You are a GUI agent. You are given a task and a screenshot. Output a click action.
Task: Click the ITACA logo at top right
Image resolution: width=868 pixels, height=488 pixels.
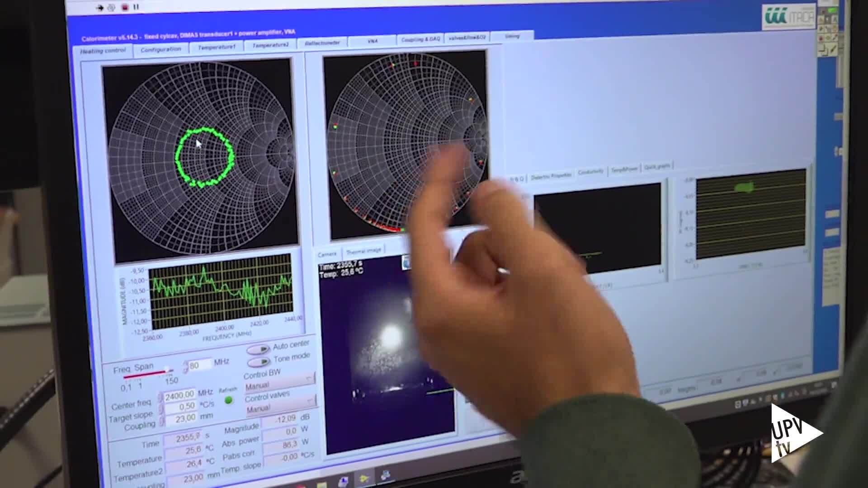click(789, 16)
